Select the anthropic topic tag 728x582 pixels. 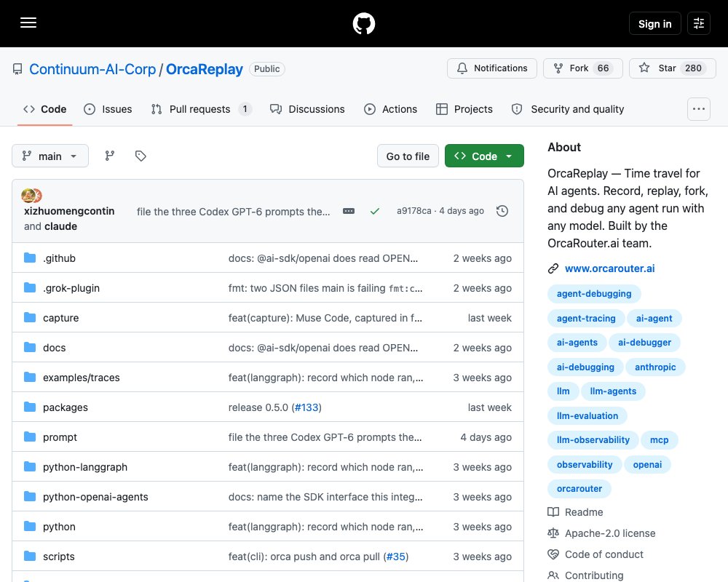click(x=655, y=367)
